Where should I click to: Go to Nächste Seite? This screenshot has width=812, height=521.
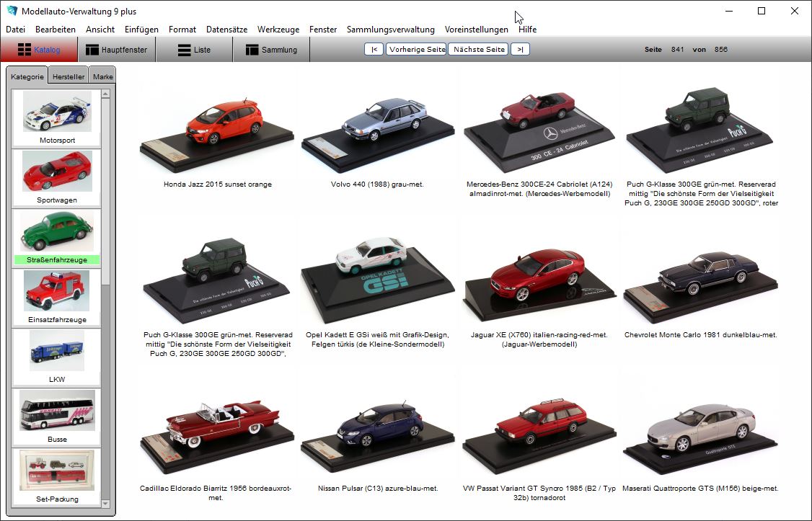point(478,50)
